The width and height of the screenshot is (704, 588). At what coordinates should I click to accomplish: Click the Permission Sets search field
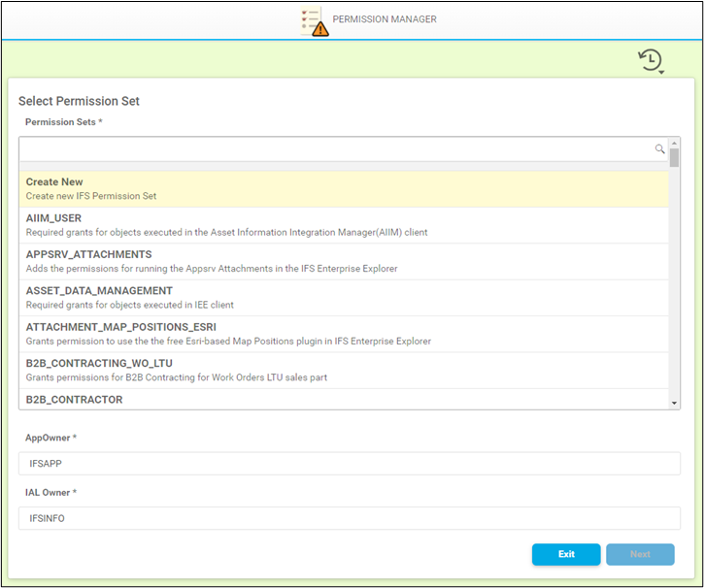pyautogui.click(x=336, y=149)
